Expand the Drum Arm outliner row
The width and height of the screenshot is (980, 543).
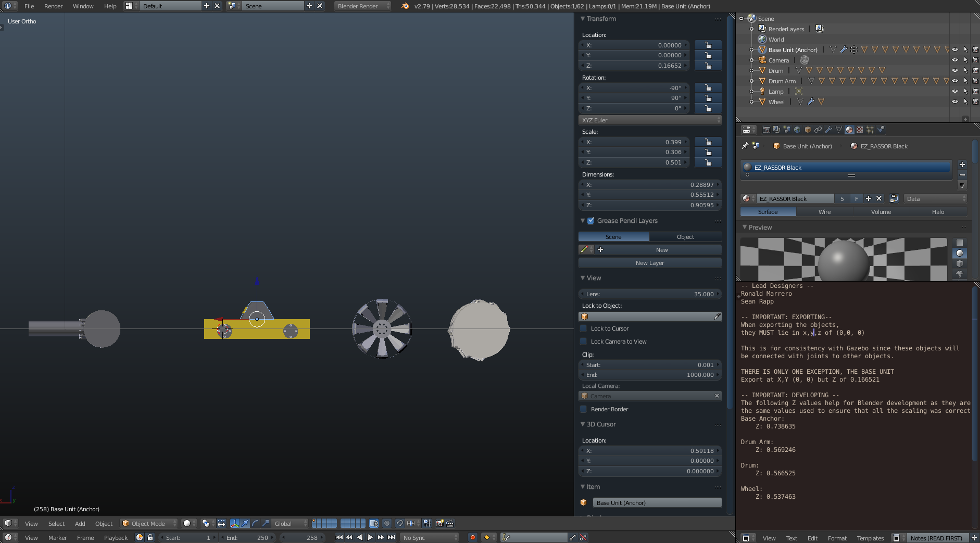coord(751,81)
